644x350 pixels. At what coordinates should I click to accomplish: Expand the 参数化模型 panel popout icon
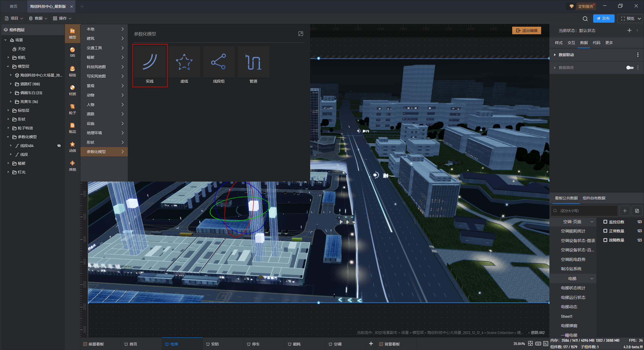coord(301,34)
